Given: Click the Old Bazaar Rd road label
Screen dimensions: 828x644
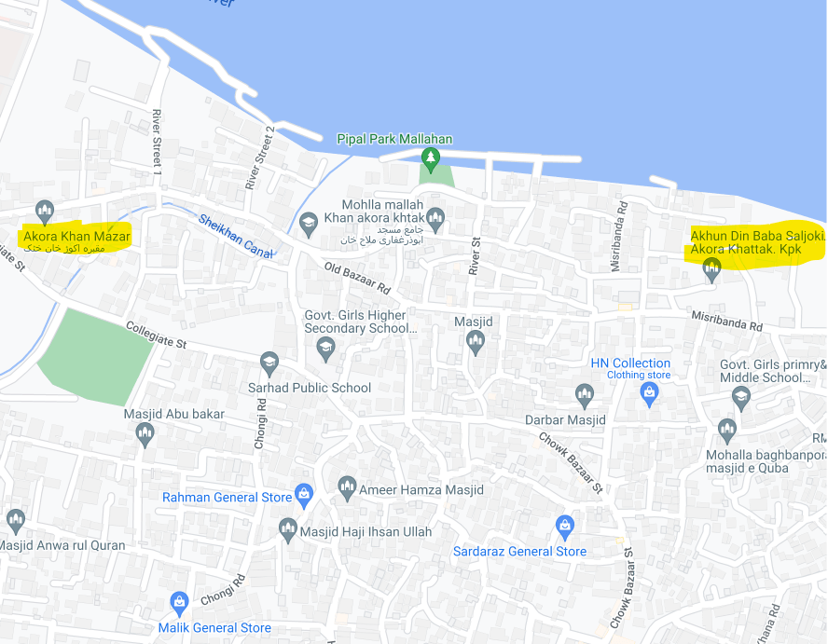Looking at the screenshot, I should [357, 278].
